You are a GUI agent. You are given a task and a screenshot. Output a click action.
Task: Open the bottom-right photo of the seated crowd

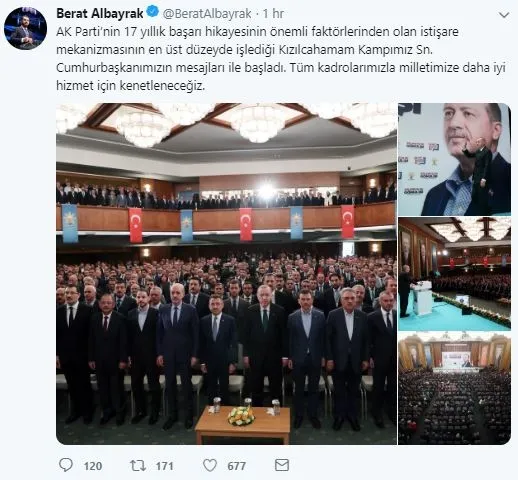click(x=454, y=388)
